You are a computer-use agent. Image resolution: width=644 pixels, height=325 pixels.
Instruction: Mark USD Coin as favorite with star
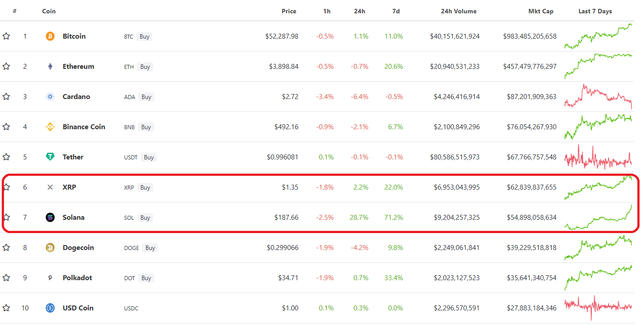pos(6,308)
